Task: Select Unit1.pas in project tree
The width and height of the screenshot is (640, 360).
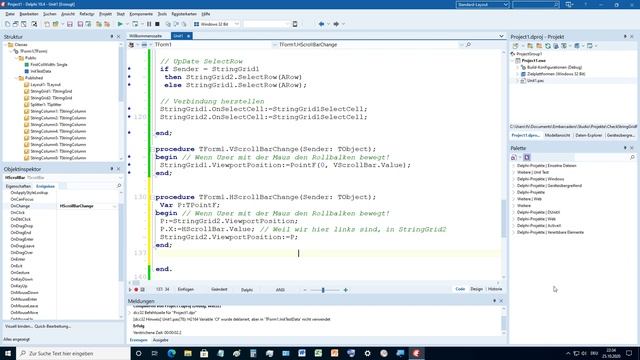Action: [x=535, y=81]
